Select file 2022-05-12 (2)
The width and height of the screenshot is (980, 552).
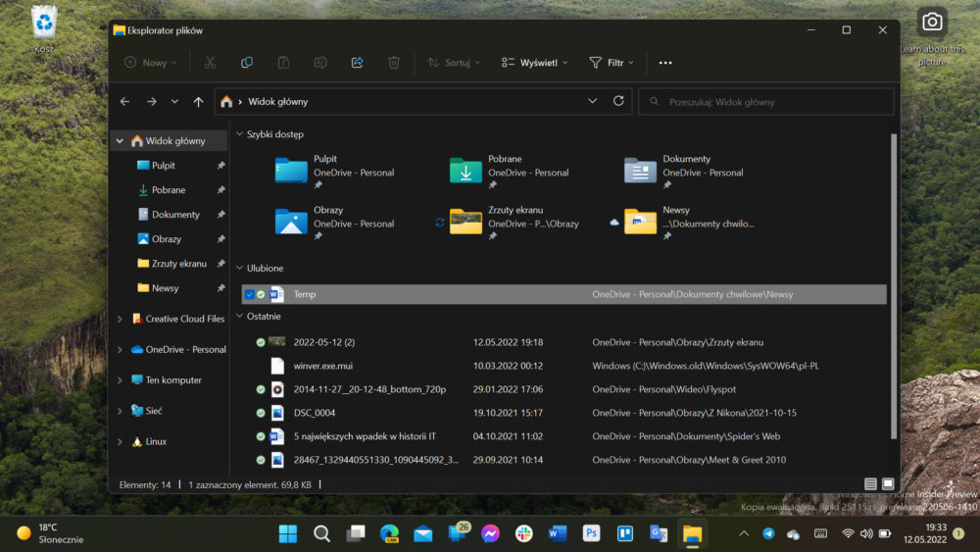click(x=563, y=342)
